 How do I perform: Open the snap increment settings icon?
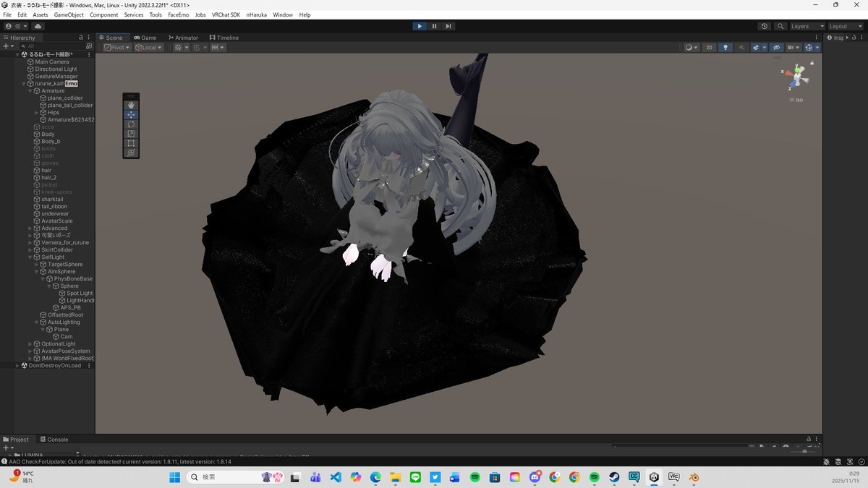[218, 47]
